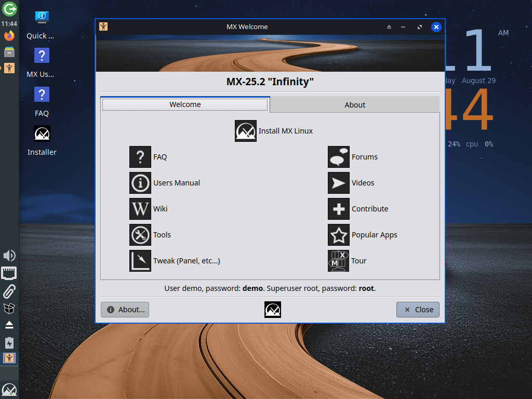This screenshot has height=399, width=532.
Task: Click the green logout icon in the panel
Action: 9,8
